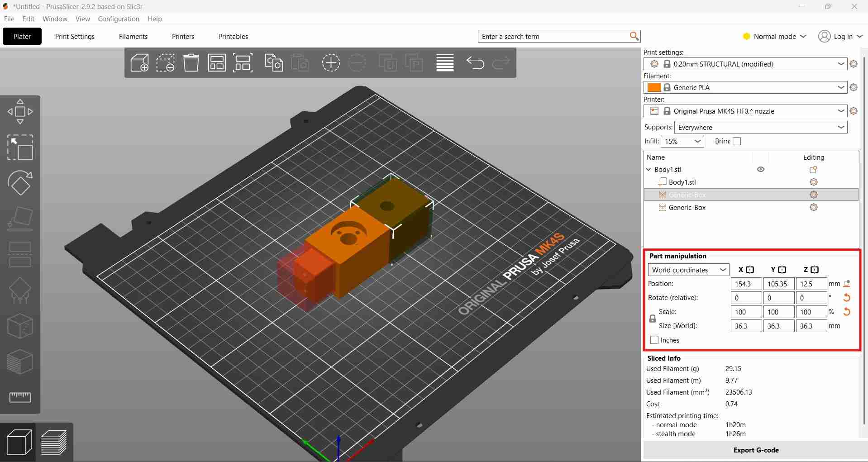Select the Cut tool
The height and width of the screenshot is (462, 868).
pos(20,254)
